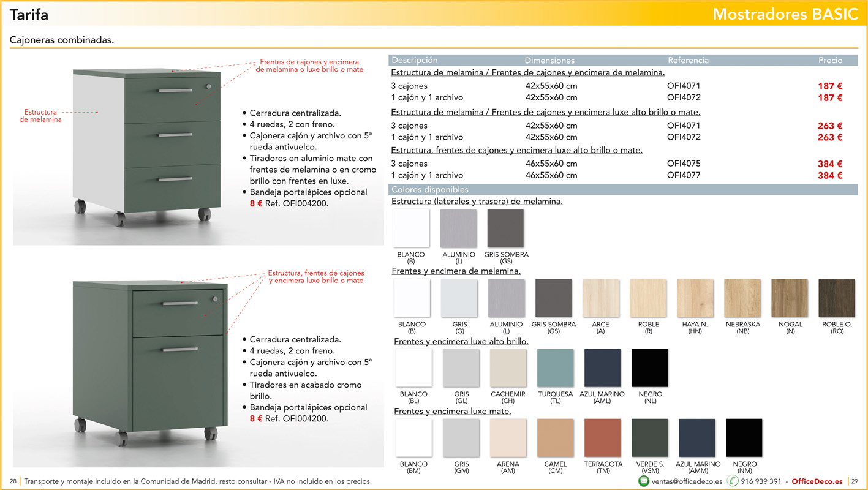Click the page number 28

coord(13,481)
